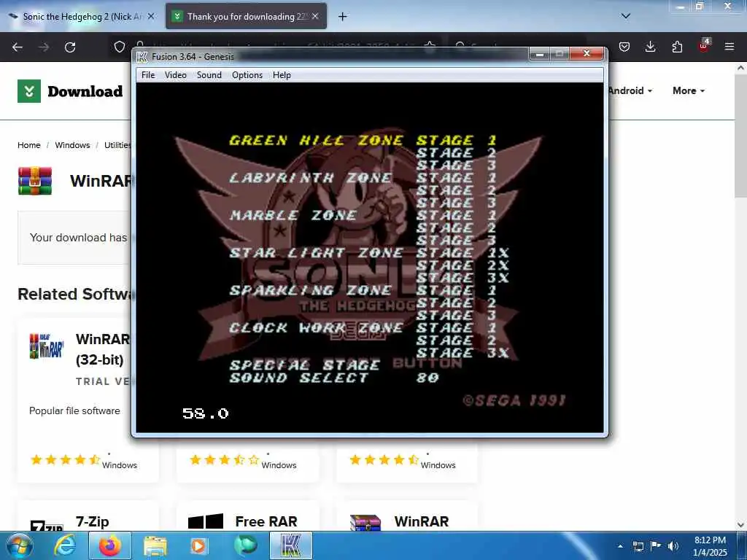
Task: Select Sparkling Zone level entry
Action: pyautogui.click(x=310, y=290)
